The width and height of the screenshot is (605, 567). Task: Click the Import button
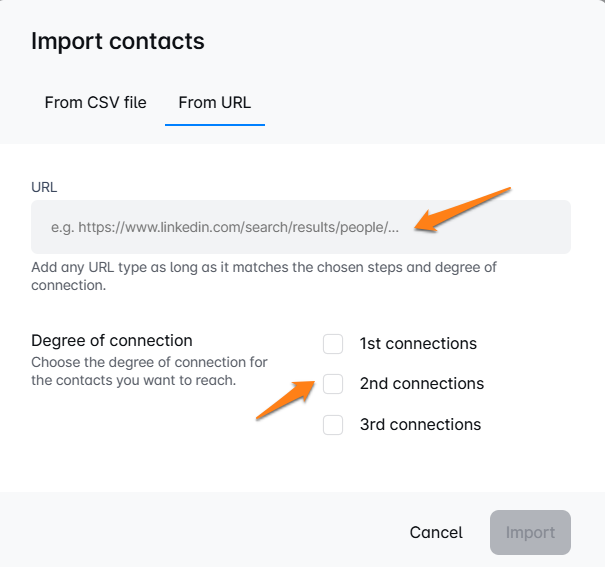[529, 532]
